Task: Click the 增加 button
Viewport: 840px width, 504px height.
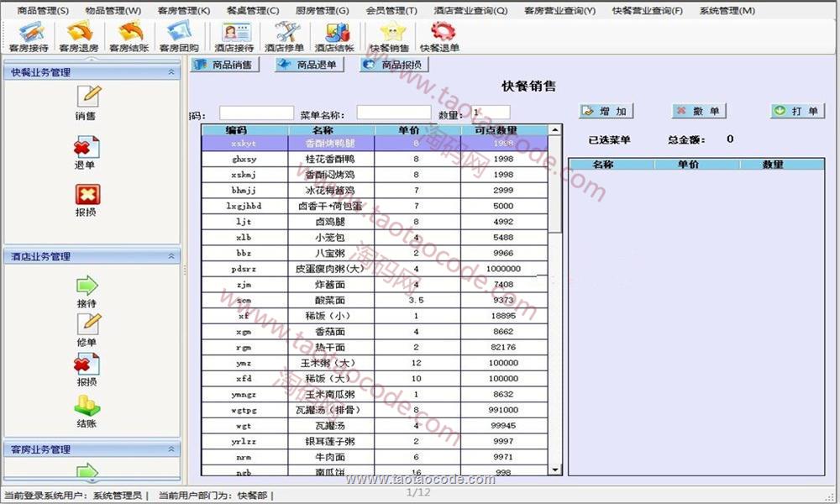Action: [606, 111]
